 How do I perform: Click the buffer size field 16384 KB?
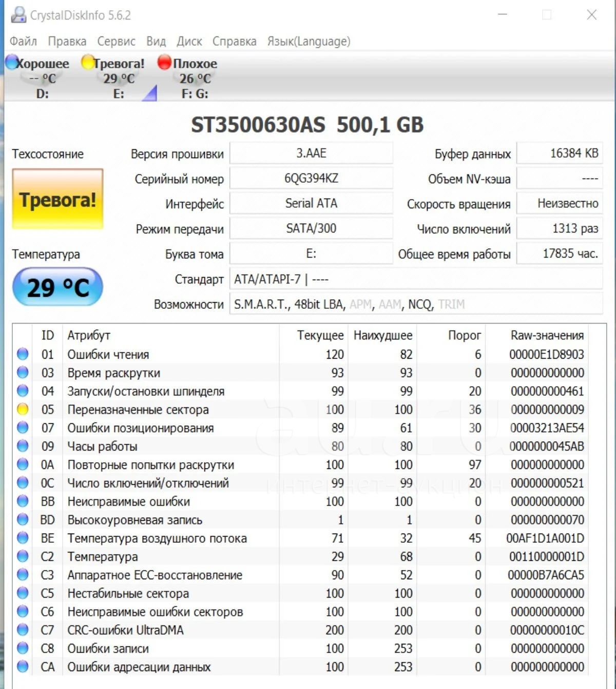click(560, 153)
